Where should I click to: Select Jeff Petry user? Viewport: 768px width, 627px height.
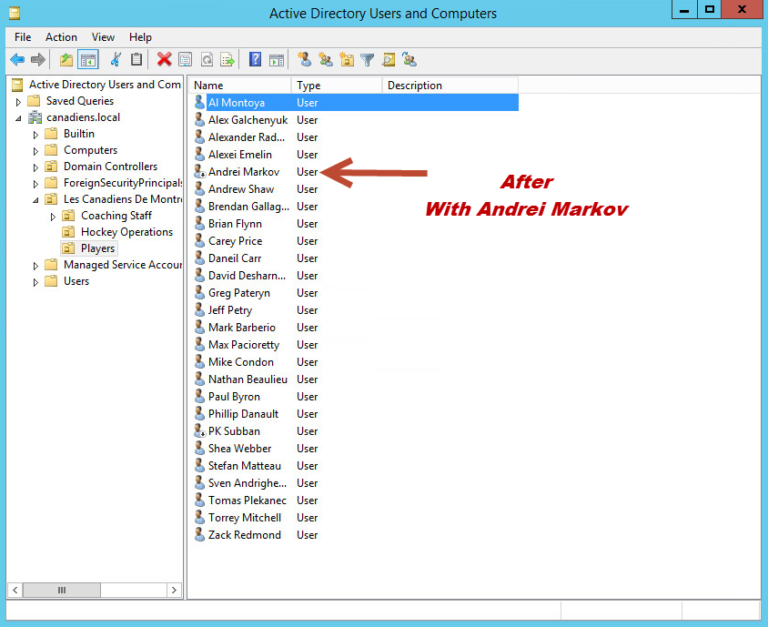point(230,310)
